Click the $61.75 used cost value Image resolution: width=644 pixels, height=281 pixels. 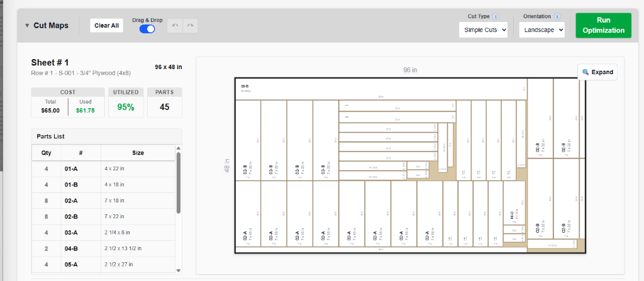[86, 111]
